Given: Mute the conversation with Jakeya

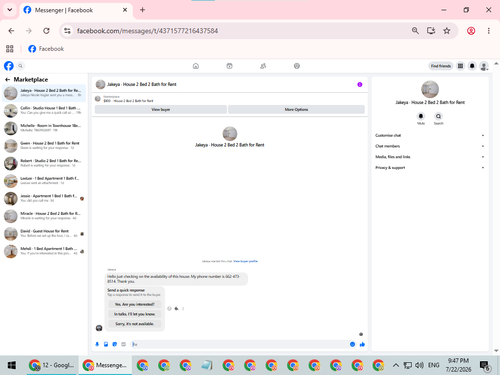Looking at the screenshot, I should (421, 116).
